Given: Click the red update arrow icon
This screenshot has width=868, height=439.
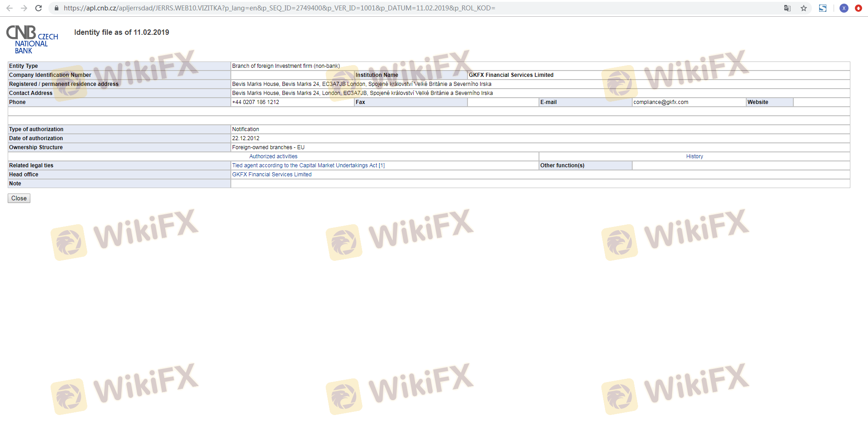Looking at the screenshot, I should tap(858, 8).
